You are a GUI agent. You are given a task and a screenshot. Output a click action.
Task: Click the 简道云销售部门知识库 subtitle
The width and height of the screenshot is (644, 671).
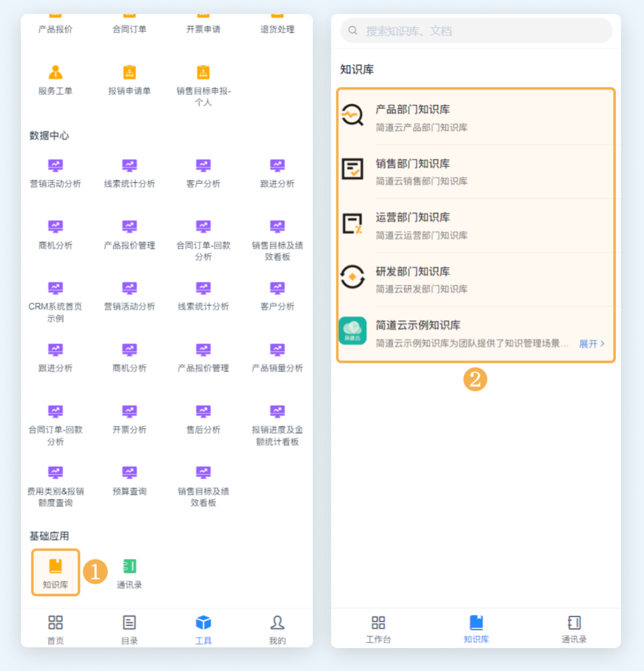tap(422, 181)
